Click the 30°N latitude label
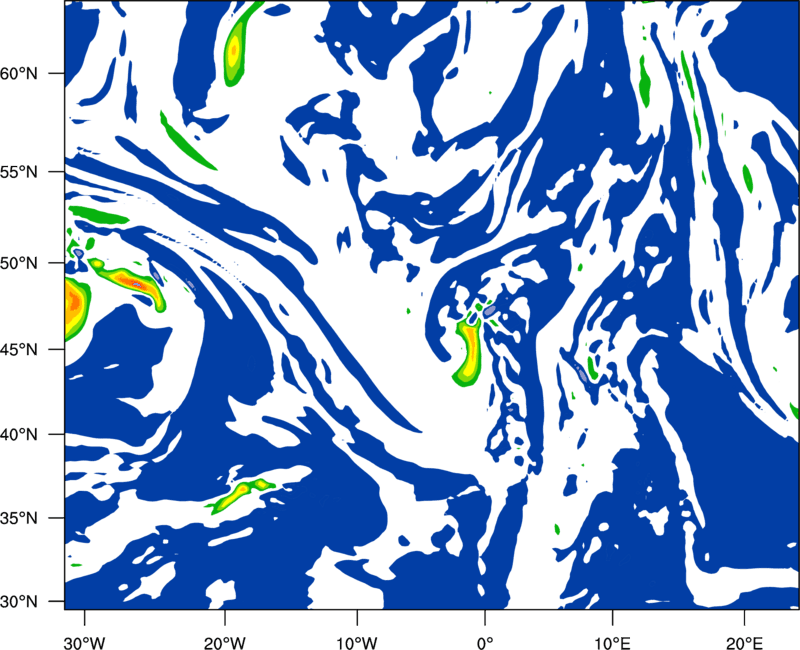800x650 pixels. coord(19,601)
